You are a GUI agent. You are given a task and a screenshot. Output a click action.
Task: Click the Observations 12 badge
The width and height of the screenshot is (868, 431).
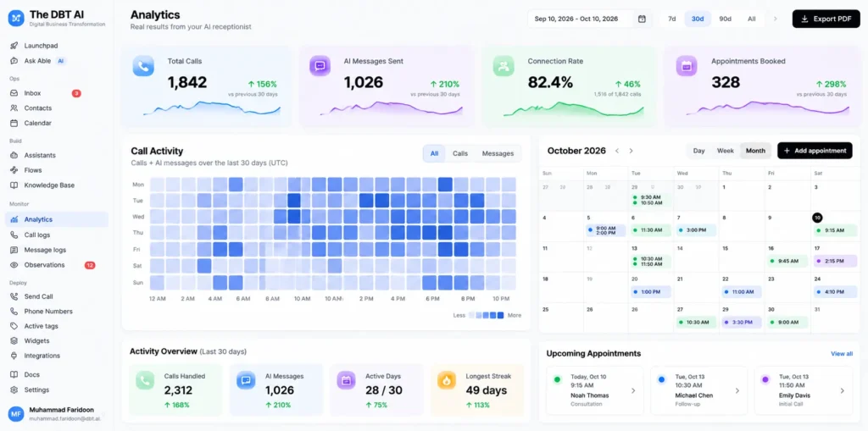(x=90, y=266)
